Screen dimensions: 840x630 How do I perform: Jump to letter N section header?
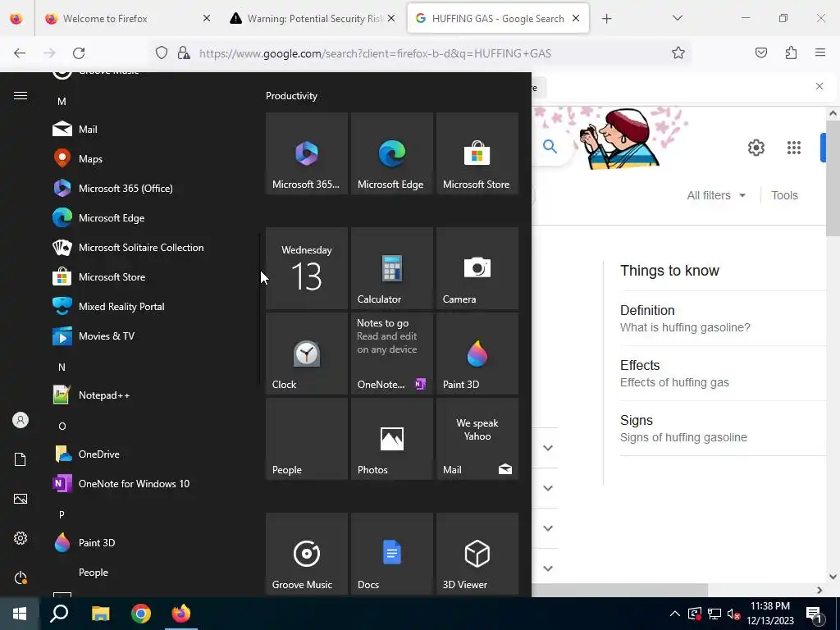click(x=62, y=367)
